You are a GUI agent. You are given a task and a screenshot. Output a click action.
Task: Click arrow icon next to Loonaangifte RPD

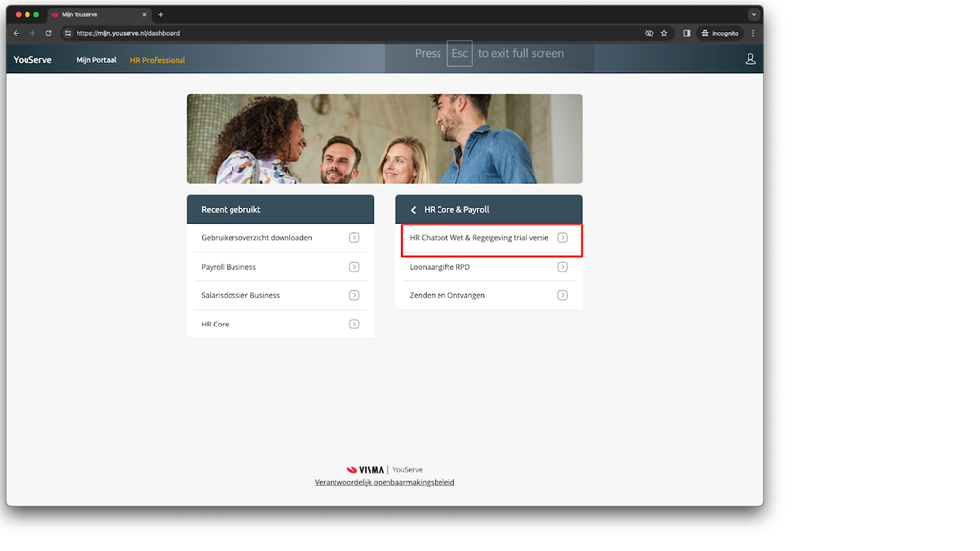pyautogui.click(x=562, y=267)
